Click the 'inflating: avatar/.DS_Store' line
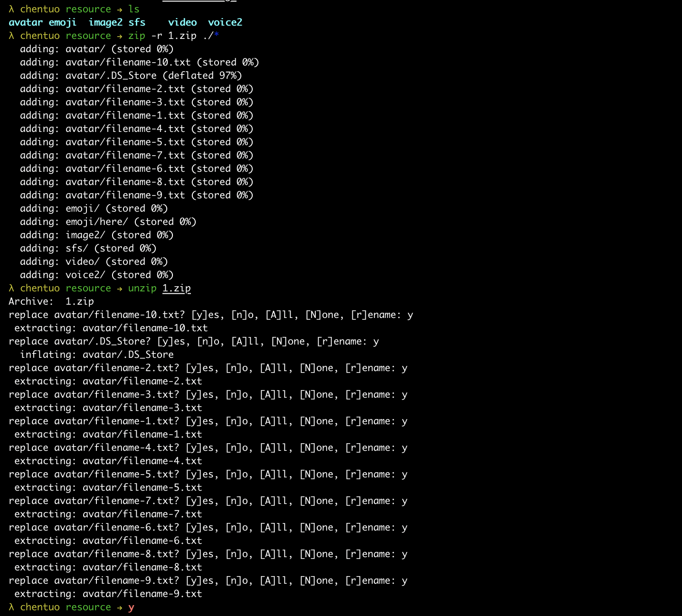This screenshot has width=682, height=616. click(x=96, y=355)
